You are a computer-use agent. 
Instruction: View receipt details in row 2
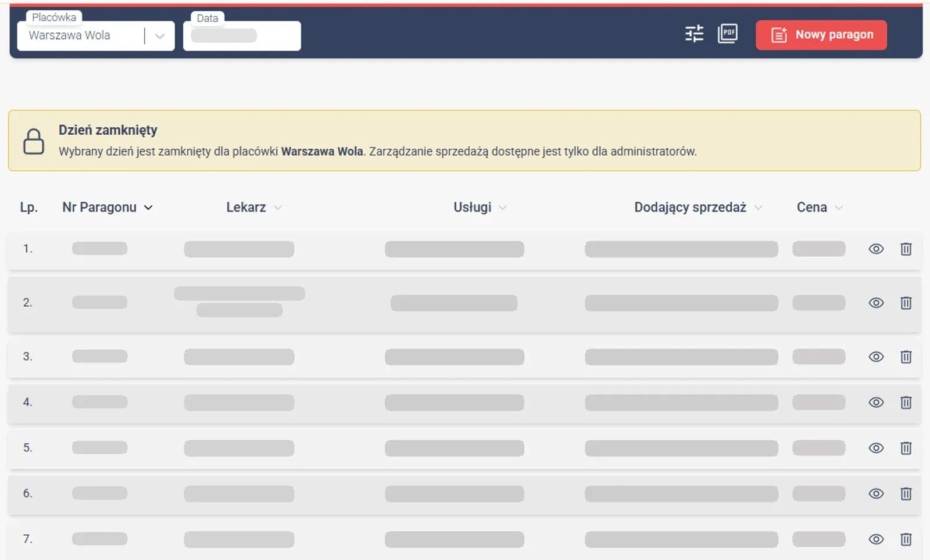[x=876, y=303]
